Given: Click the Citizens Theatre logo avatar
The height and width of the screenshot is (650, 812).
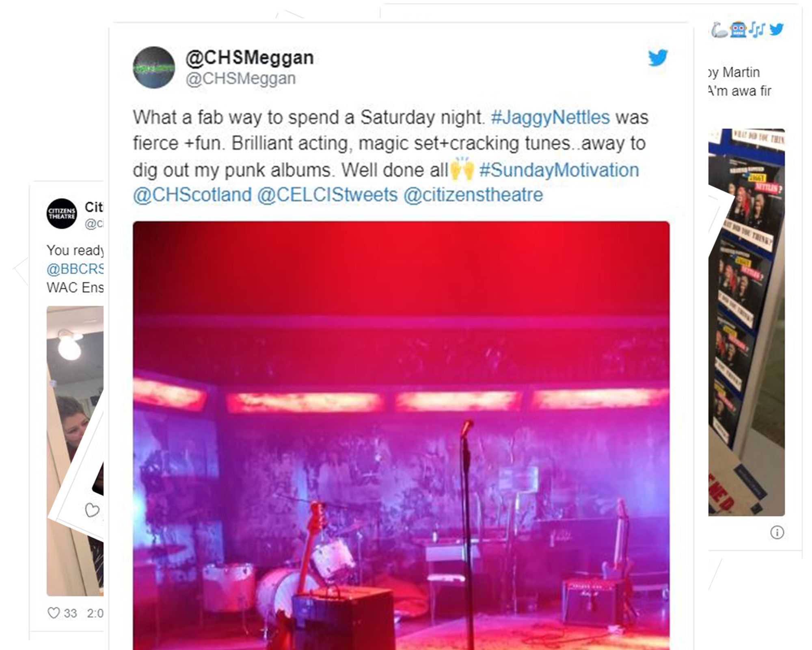Looking at the screenshot, I should (x=61, y=214).
